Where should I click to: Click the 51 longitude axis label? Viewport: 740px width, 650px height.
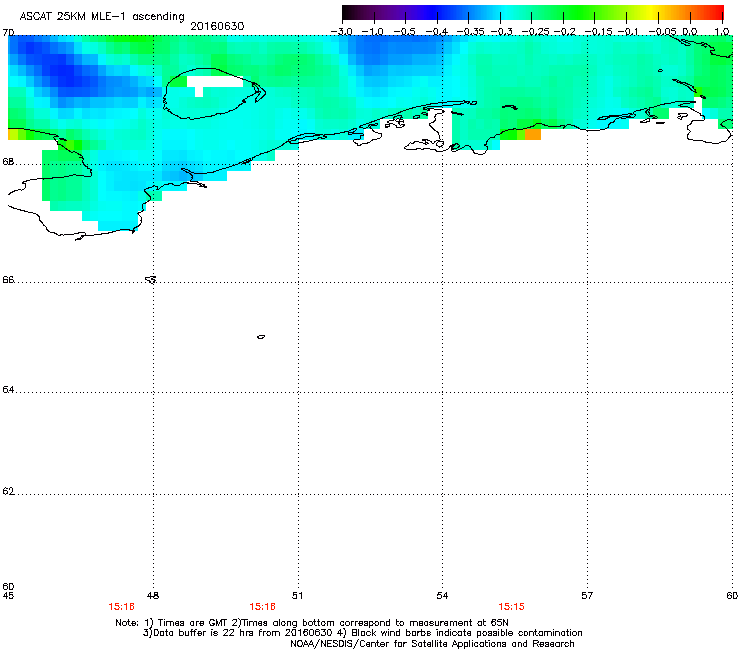(297, 596)
